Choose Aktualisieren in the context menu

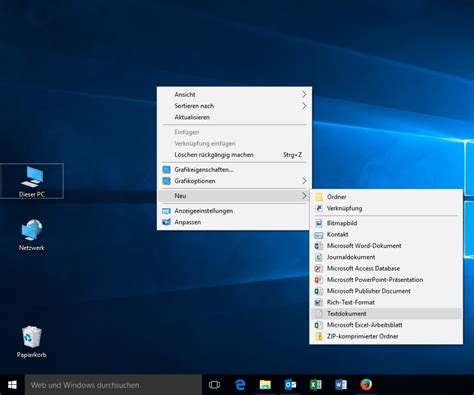click(x=234, y=117)
